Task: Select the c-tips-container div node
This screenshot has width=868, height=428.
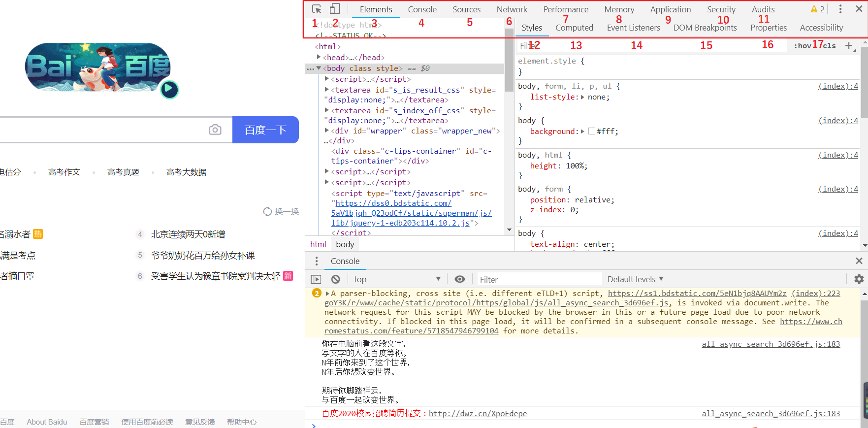Action: 411,156
